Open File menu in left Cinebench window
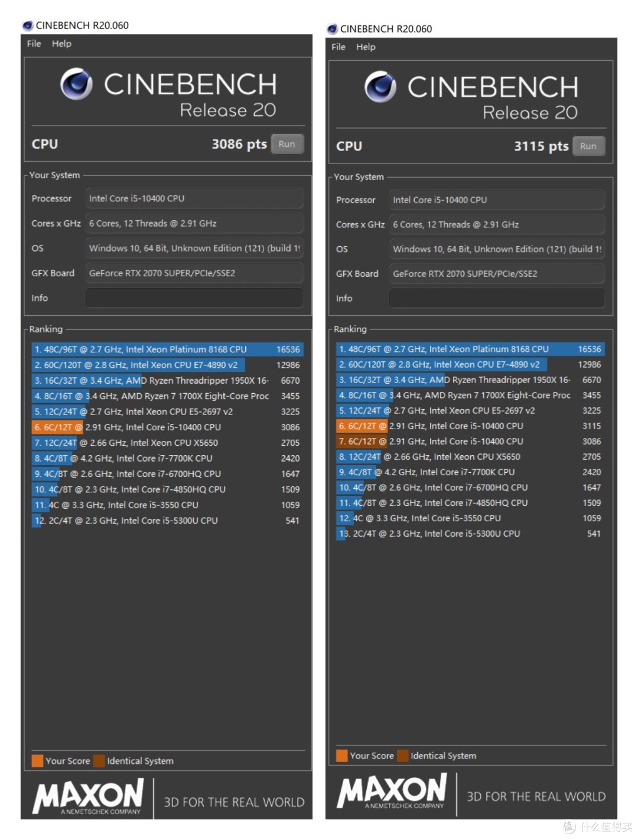This screenshot has height=840, width=638. [x=34, y=44]
